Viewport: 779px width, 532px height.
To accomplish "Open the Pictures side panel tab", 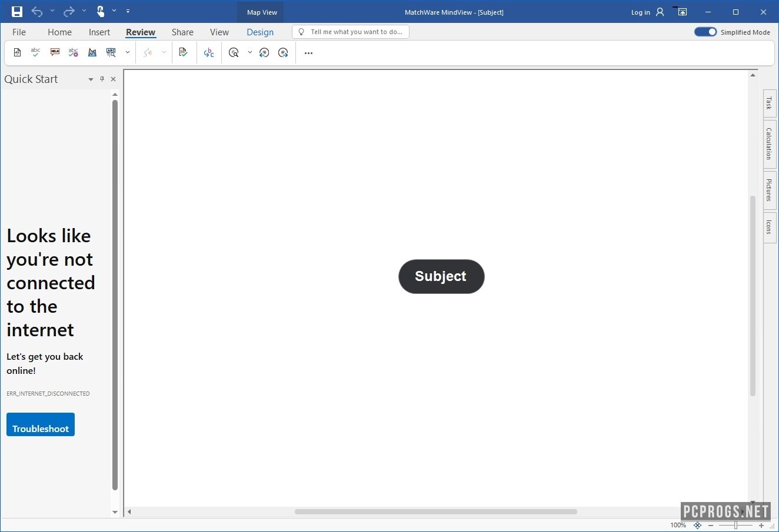I will click(769, 190).
